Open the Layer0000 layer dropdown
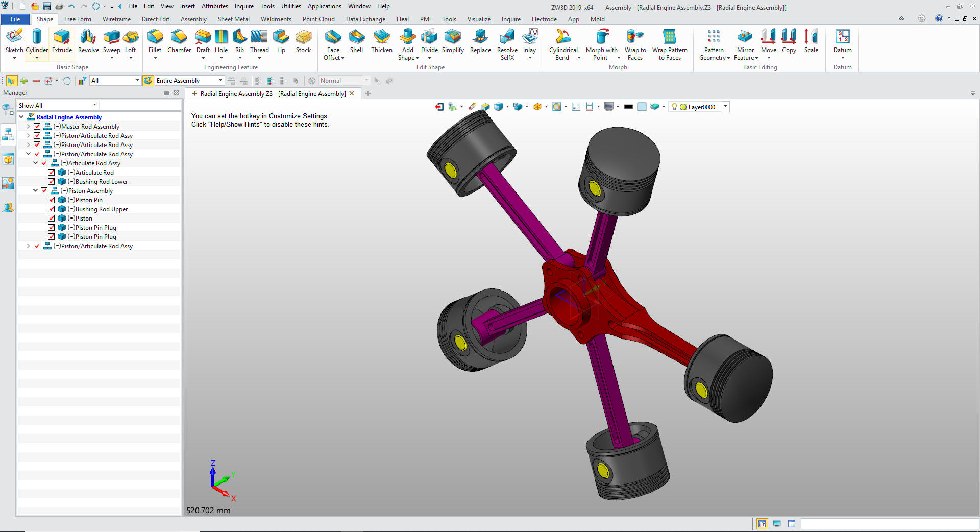Image resolution: width=980 pixels, height=532 pixels. 725,107
